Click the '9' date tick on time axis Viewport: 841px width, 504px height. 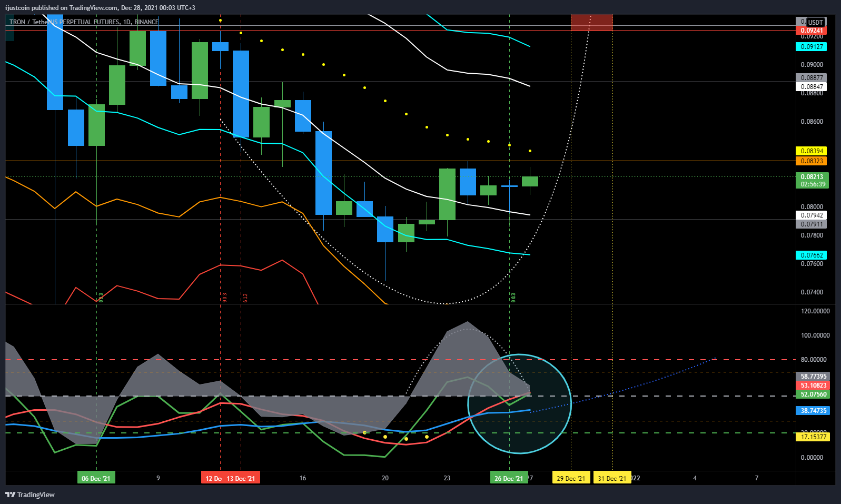click(158, 478)
